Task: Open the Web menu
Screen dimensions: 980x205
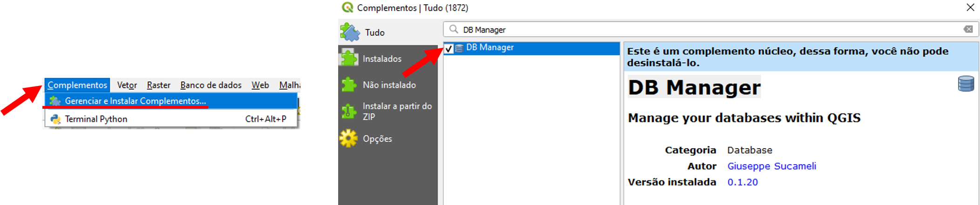Action: tap(260, 85)
